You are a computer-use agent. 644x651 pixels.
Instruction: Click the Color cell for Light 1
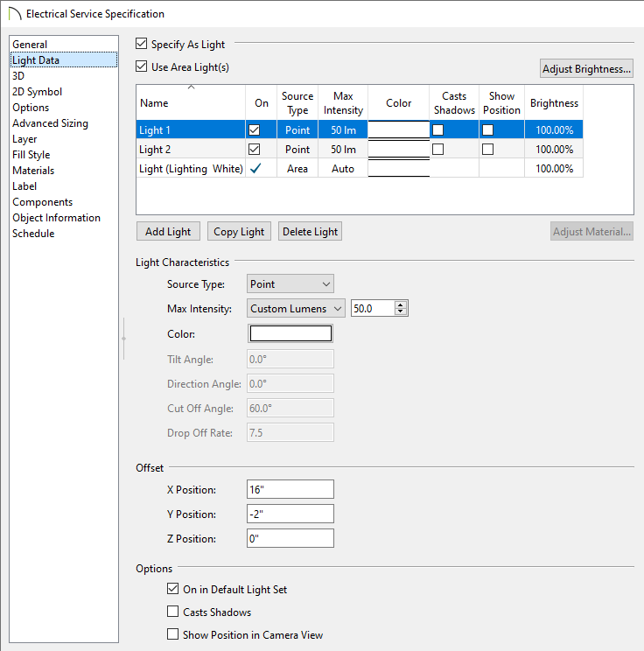click(x=399, y=130)
